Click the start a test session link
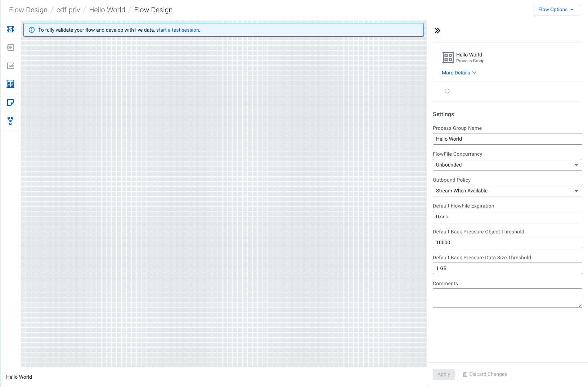588x387 pixels. [178, 30]
